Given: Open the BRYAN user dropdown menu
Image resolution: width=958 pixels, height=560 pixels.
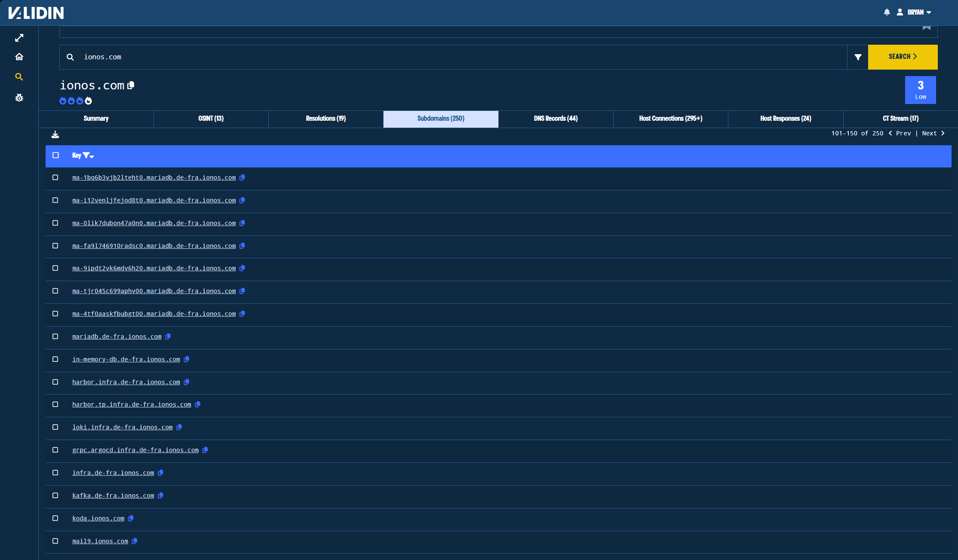Looking at the screenshot, I should (x=919, y=12).
